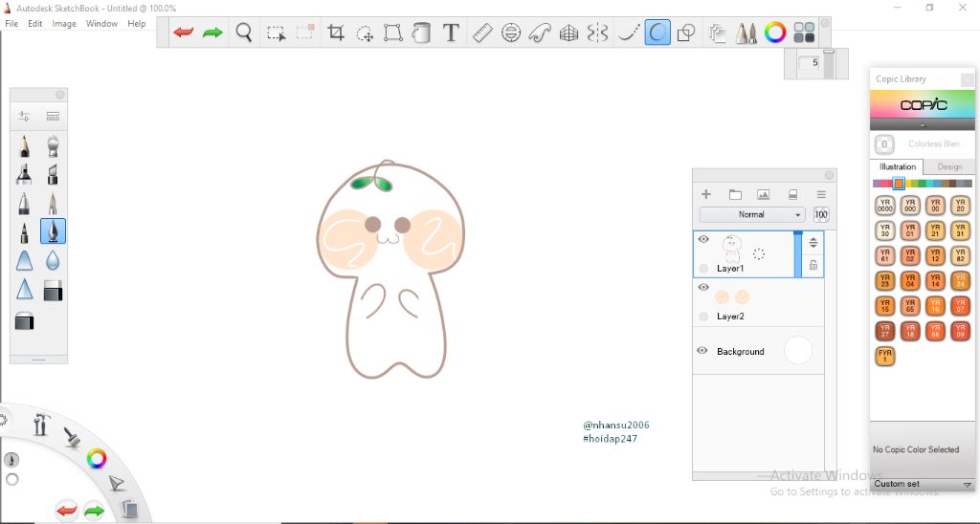Screen dimensions: 980x524
Task: Click the Zoom magnifier tool
Action: point(244,33)
